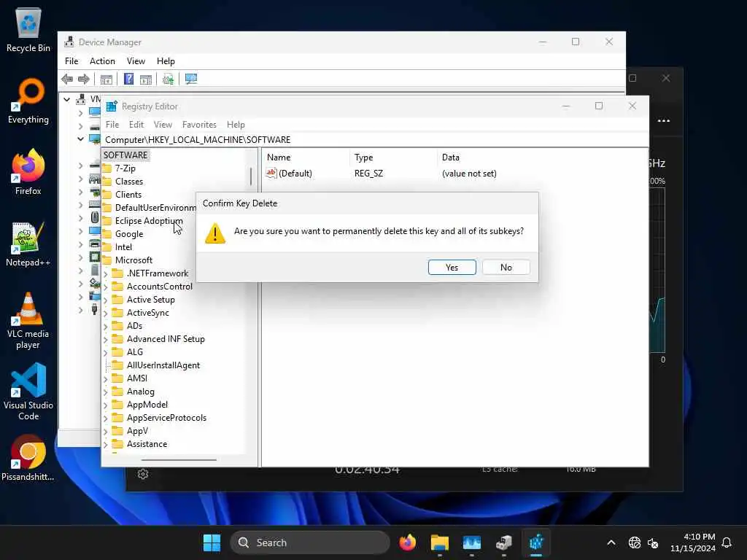This screenshot has height=560, width=747.
Task: Open the Registry Editor Help menu
Action: [x=236, y=124]
